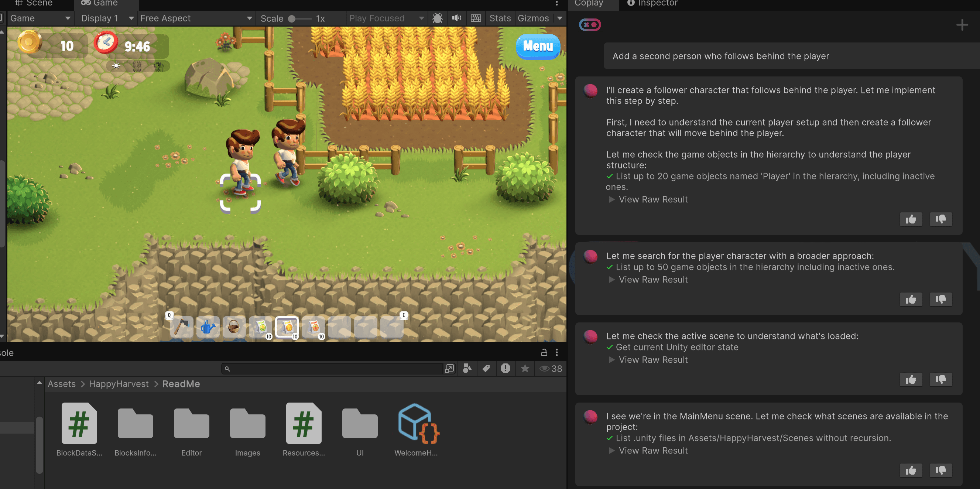The image size is (980, 489).
Task: Navigate to HappyHarvest in the breadcrumb
Action: tap(119, 384)
